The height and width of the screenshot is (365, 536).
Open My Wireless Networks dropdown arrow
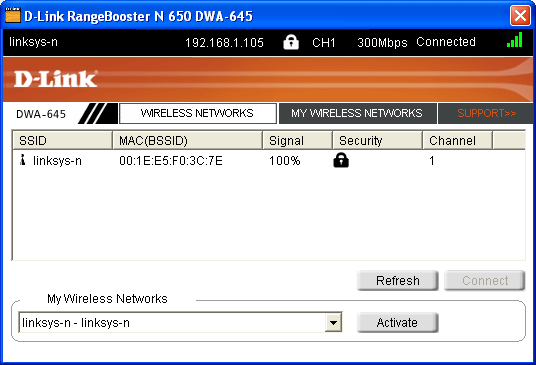[x=333, y=322]
